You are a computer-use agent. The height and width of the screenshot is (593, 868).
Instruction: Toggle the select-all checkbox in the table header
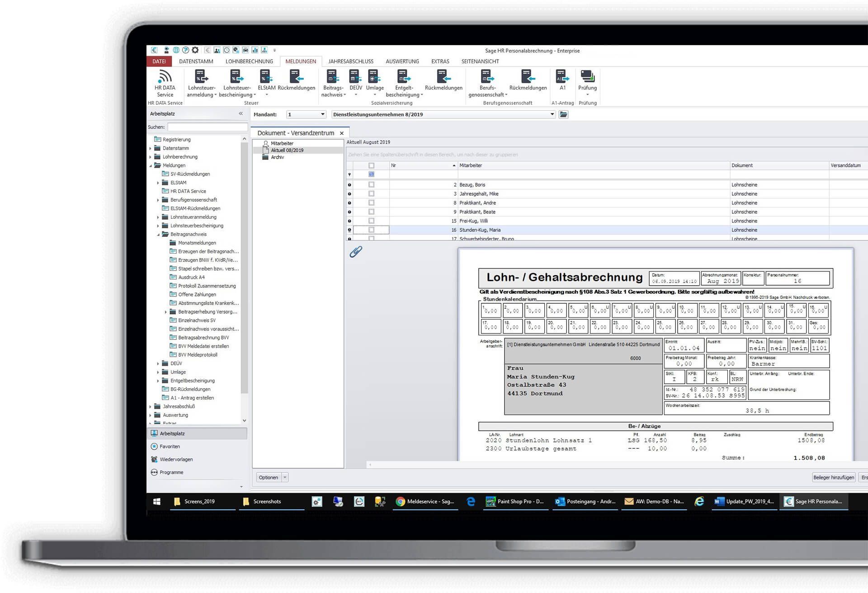point(371,165)
